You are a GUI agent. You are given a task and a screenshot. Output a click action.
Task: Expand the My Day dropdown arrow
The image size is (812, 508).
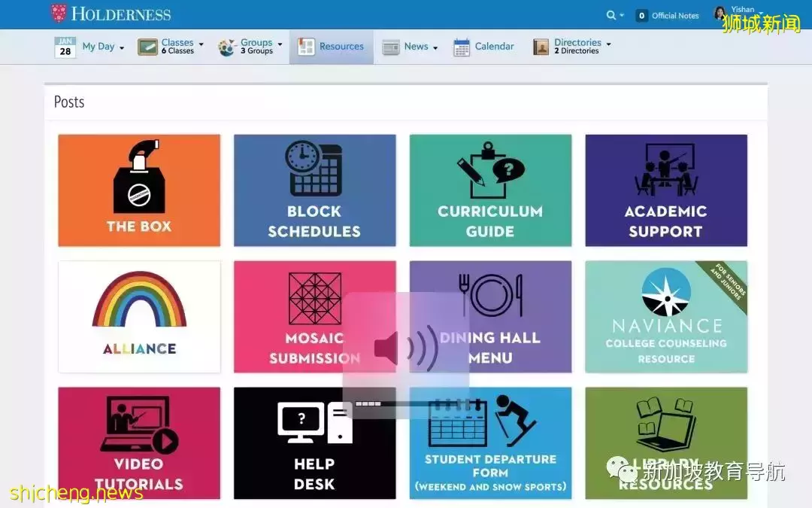tap(122, 48)
